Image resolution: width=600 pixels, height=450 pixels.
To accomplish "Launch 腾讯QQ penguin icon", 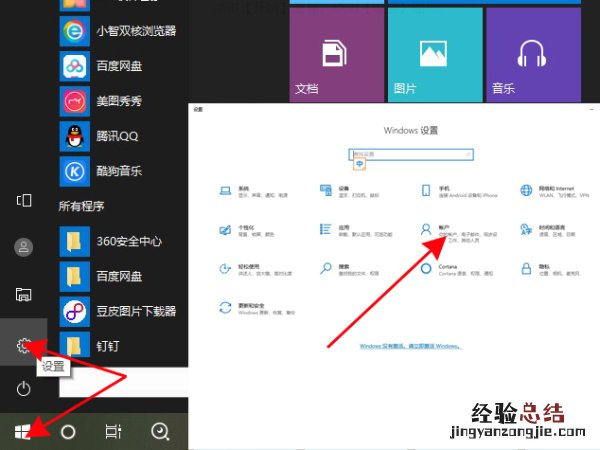I will [x=99, y=136].
